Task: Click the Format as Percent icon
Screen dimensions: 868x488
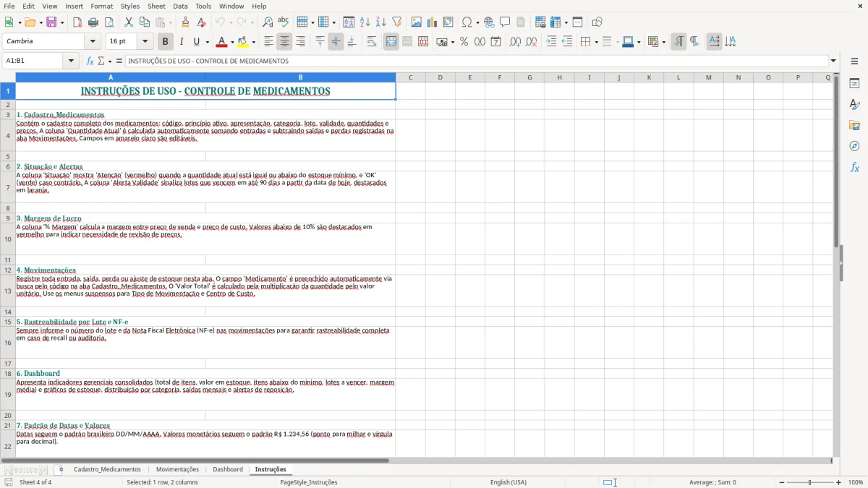Action: click(464, 42)
